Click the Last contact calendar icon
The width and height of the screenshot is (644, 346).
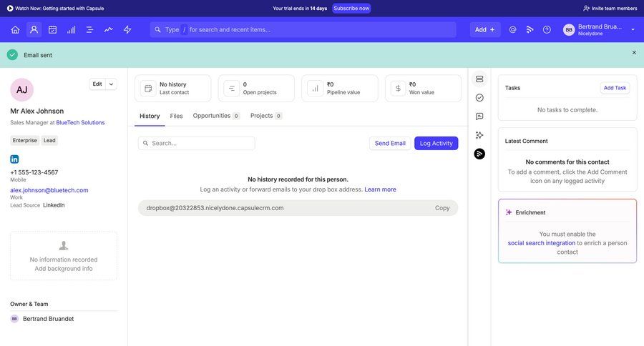click(x=148, y=88)
